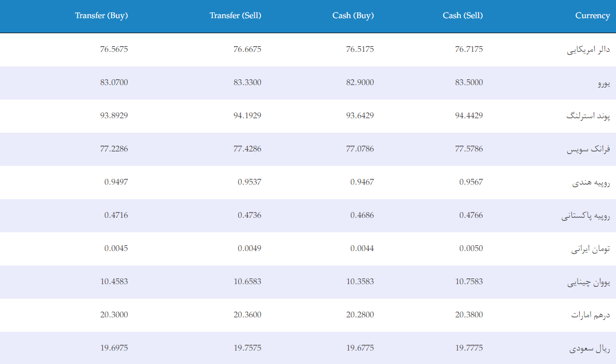616x364 pixels.
Task: Select the روپیه هندی currency label
Action: (591, 183)
